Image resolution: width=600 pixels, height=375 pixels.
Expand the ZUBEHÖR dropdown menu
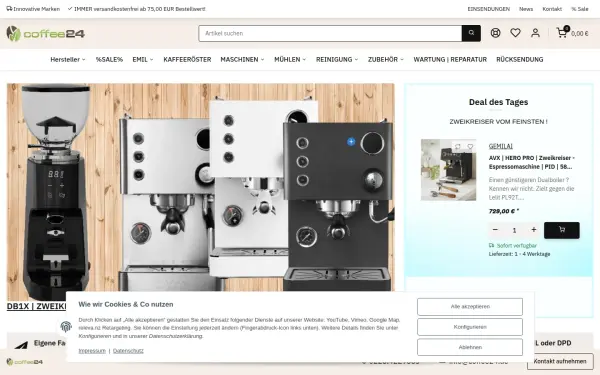(x=386, y=59)
